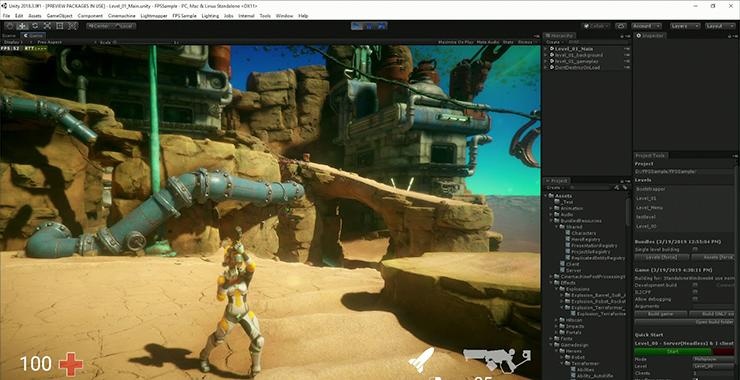
Task: Select the Rotate tool in the toolbar
Action: (x=35, y=26)
